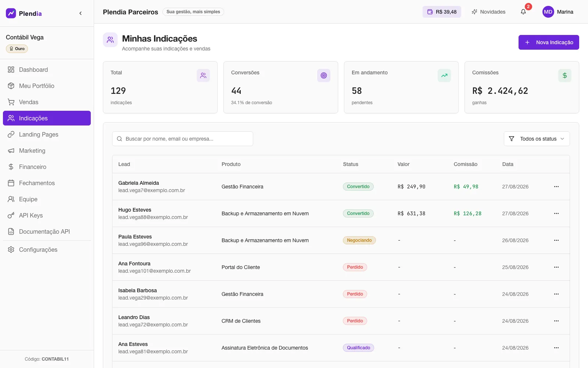Click the people icon in the Total card
588x368 pixels.
203,75
